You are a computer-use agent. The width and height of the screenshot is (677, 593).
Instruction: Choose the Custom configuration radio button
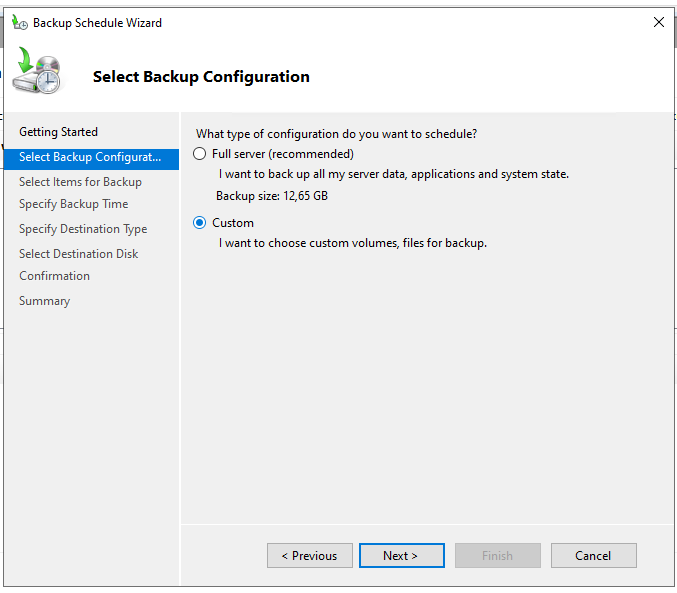click(200, 223)
